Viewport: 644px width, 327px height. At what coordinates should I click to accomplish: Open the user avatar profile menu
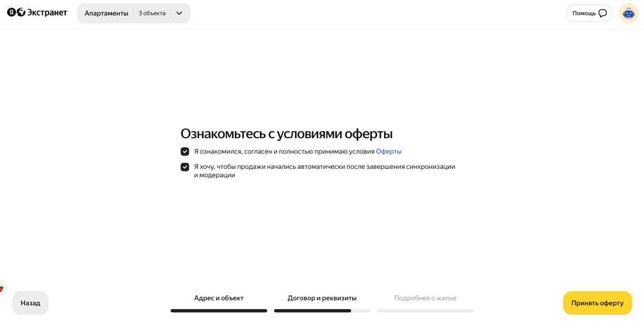(629, 13)
